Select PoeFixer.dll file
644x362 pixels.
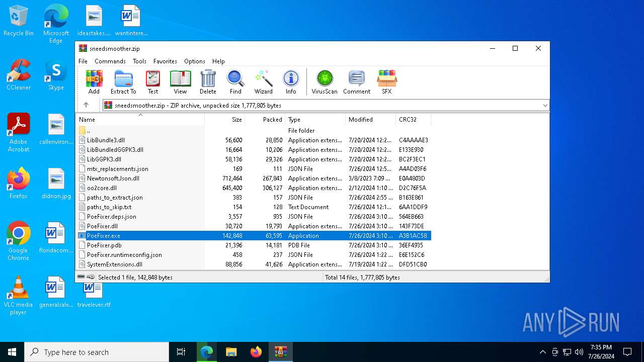click(254, 226)
